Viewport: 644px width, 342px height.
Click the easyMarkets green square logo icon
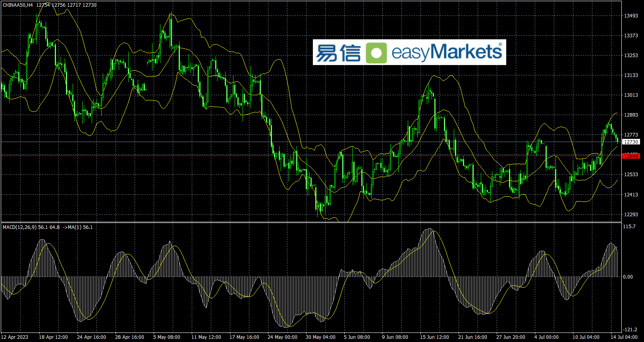[376, 53]
